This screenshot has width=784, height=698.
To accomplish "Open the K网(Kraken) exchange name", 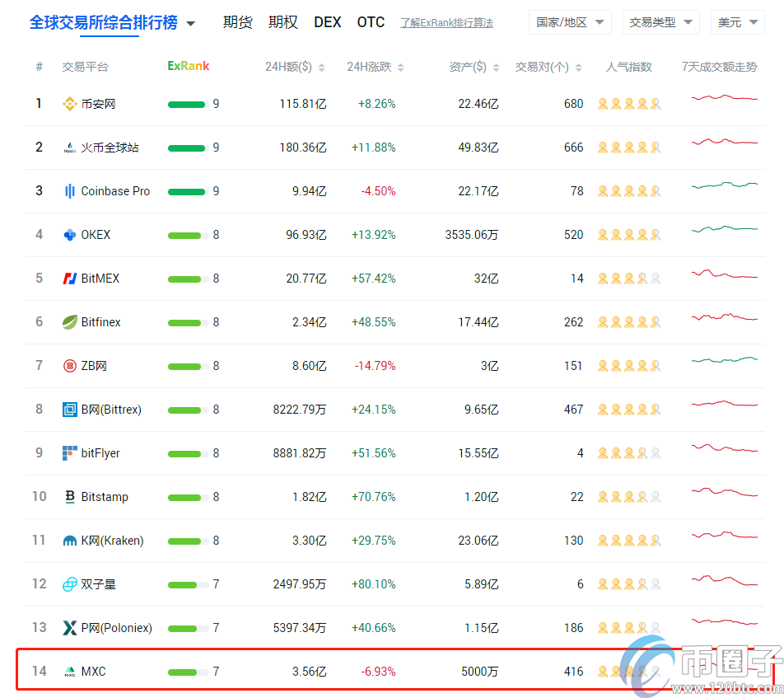I will pos(113,541).
